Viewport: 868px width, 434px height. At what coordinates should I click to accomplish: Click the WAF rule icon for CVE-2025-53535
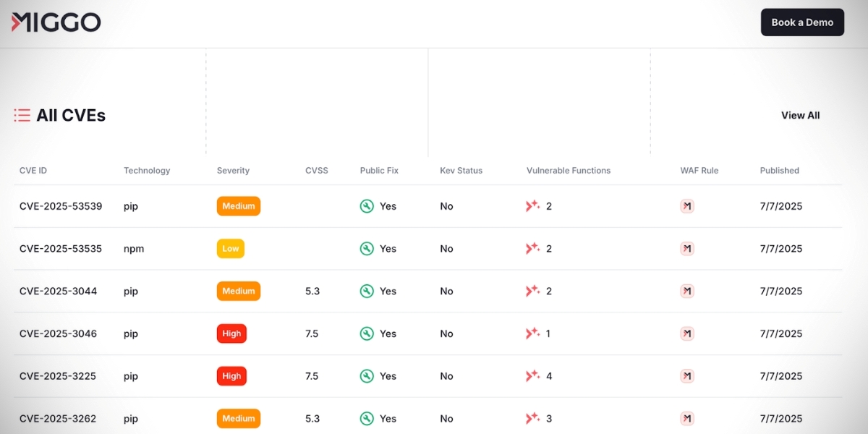pyautogui.click(x=686, y=248)
